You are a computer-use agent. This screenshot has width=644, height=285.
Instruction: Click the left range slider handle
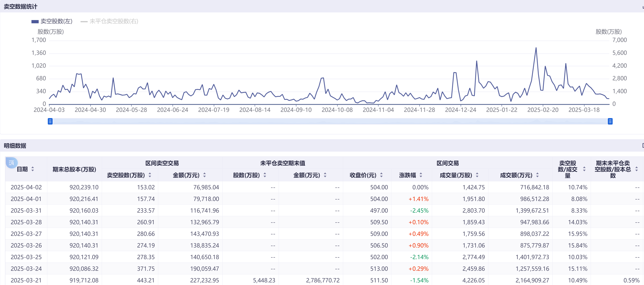[x=50, y=121]
